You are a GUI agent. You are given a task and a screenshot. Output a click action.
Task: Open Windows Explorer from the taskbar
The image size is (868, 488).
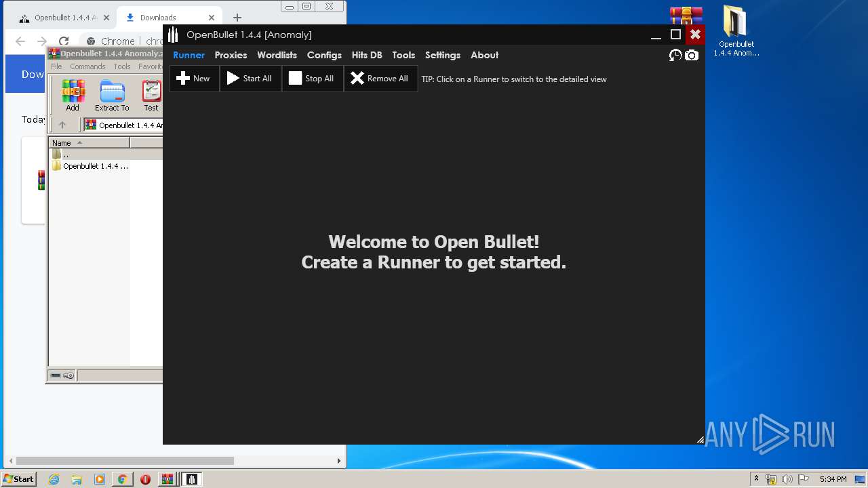(x=77, y=479)
